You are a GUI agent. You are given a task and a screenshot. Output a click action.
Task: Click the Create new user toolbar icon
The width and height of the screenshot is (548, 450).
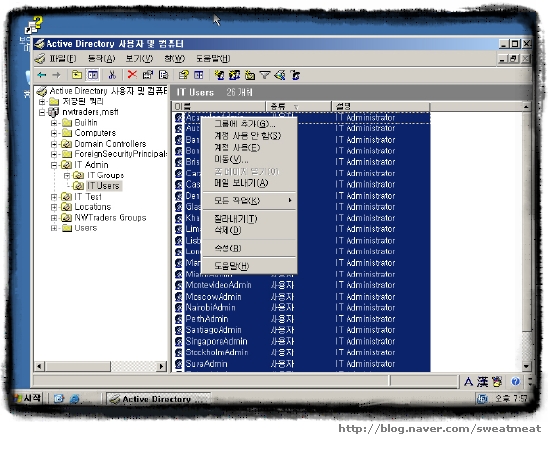click(219, 75)
